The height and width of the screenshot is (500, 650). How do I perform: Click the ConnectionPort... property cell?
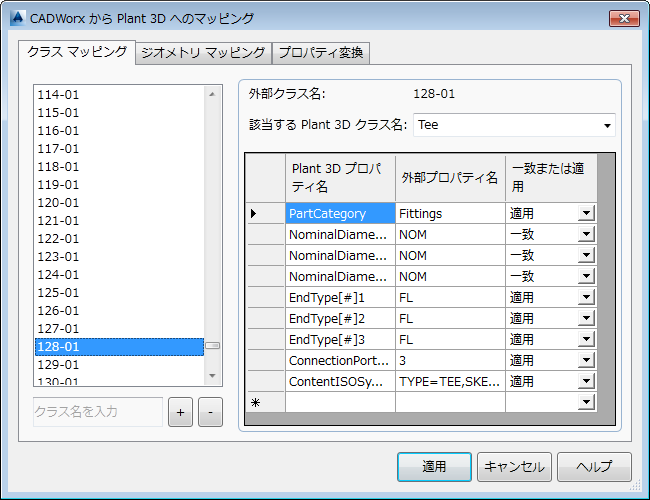click(340, 361)
